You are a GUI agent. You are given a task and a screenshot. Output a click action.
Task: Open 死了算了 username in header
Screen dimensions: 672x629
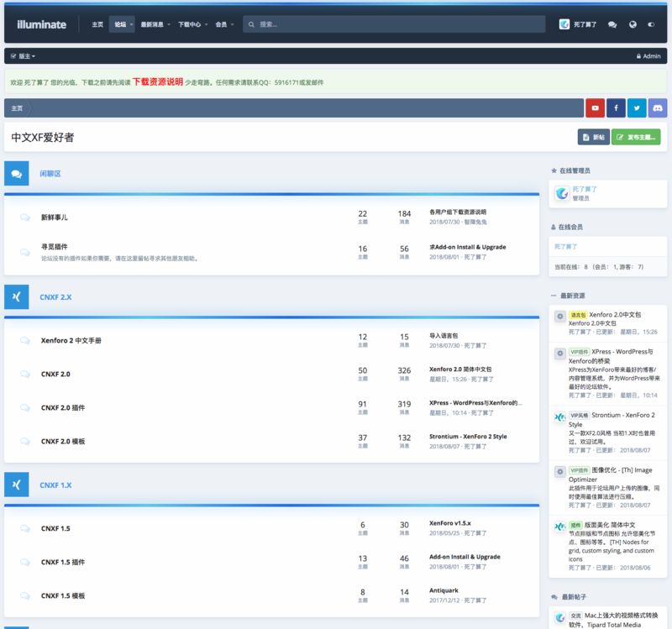(585, 24)
